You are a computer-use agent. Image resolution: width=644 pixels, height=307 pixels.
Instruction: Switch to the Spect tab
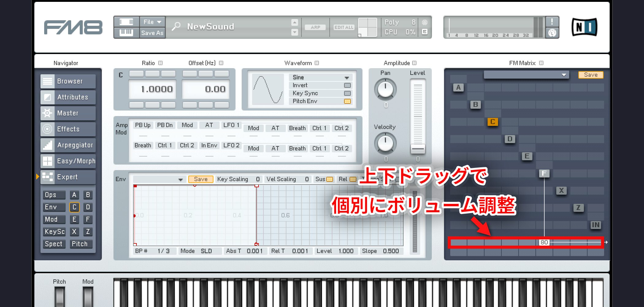[54, 244]
